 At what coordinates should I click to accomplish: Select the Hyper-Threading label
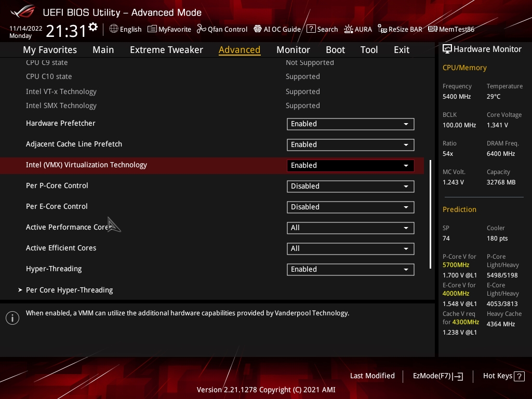[54, 269]
